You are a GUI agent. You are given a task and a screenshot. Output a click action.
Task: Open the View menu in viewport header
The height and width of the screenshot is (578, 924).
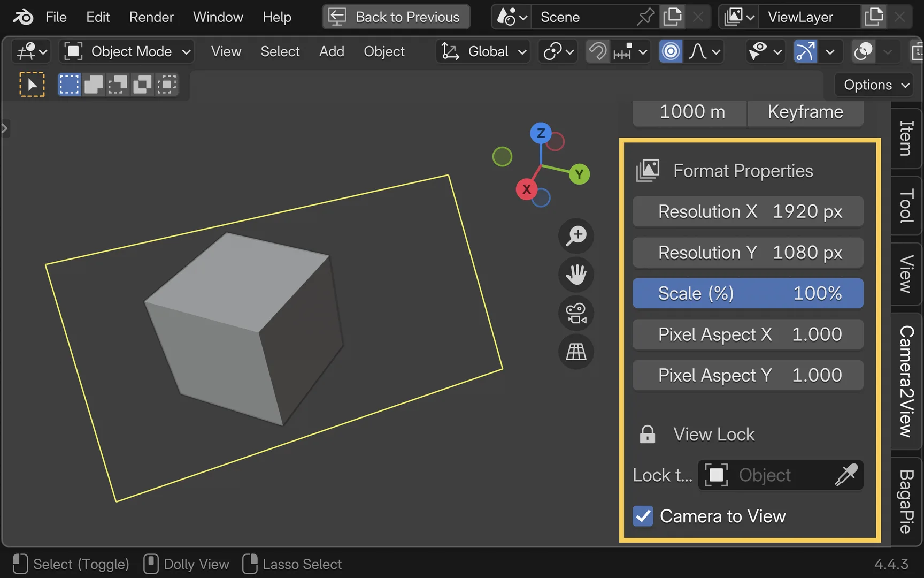[x=226, y=52]
